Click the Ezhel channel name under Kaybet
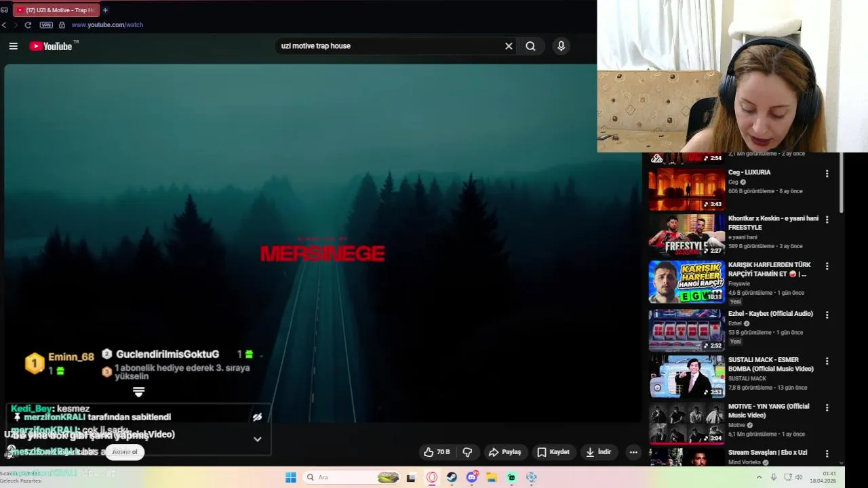868x488 pixels. (735, 323)
